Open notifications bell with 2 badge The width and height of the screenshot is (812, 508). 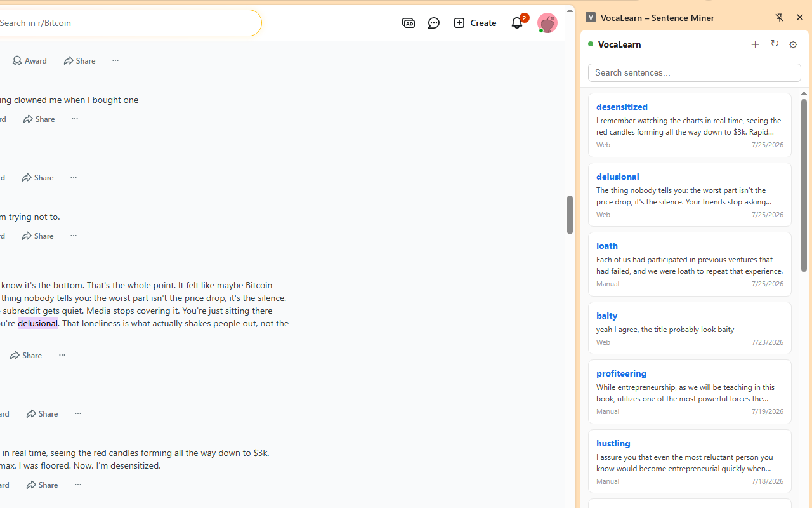(518, 23)
